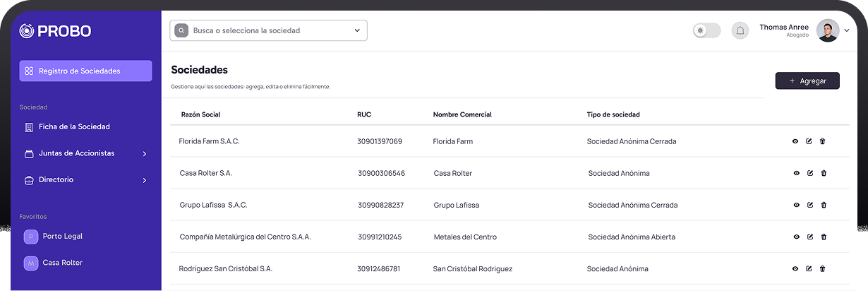Screen dimensions: 868x291
Task: Click the M badge for Casa Rolter
Action: tap(31, 263)
